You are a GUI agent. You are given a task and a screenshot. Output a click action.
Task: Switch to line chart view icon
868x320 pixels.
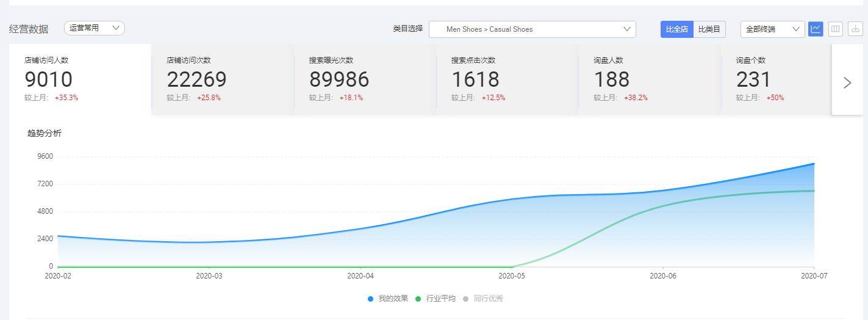(x=816, y=29)
